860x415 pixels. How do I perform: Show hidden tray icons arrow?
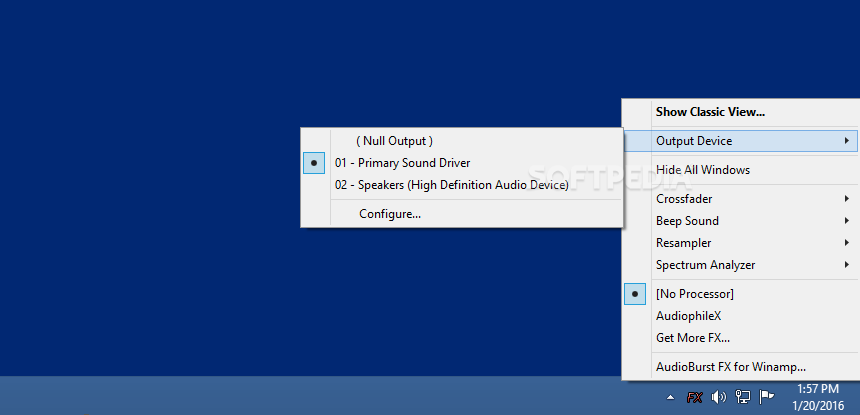(x=670, y=397)
